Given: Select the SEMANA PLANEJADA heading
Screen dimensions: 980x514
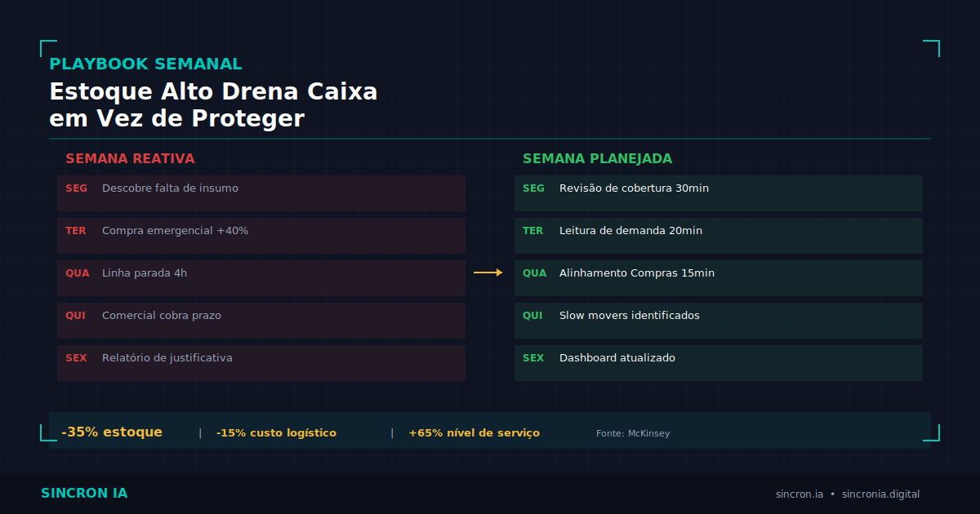Looking at the screenshot, I should click(x=597, y=158).
